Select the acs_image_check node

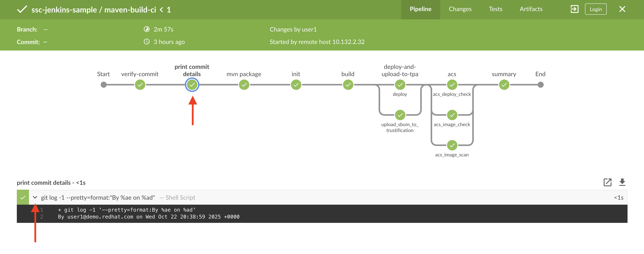click(452, 115)
